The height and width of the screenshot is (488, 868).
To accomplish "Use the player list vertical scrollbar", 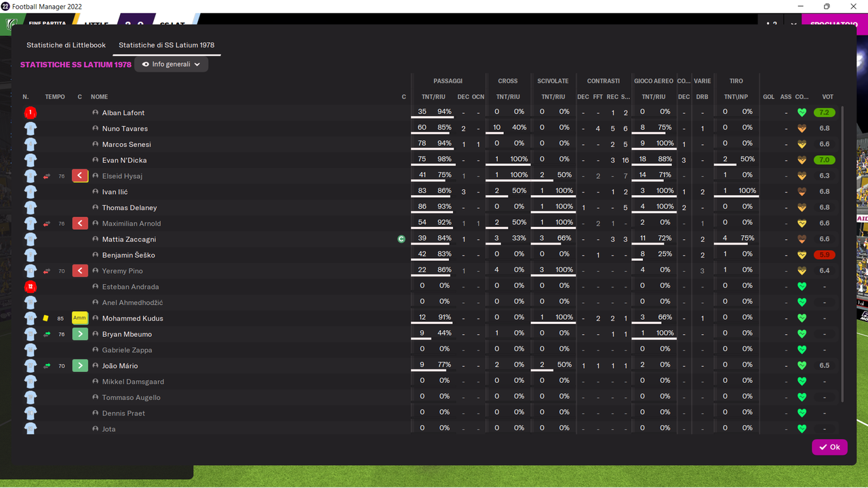I will (x=844, y=253).
